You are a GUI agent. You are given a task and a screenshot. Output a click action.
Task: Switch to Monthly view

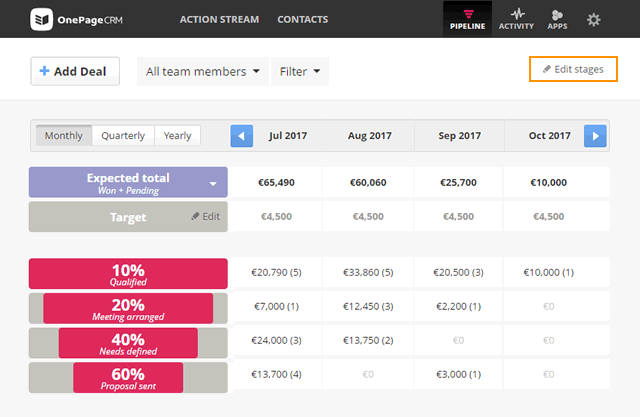click(64, 135)
